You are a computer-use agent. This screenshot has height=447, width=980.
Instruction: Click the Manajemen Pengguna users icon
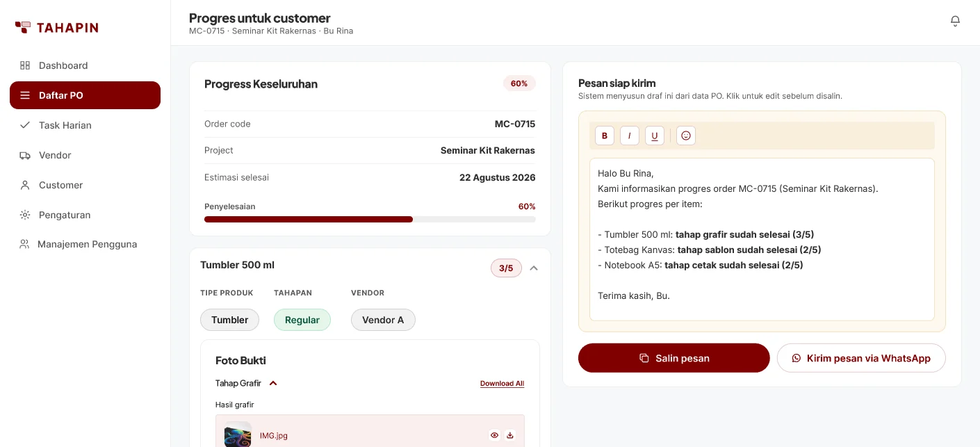tap(24, 244)
